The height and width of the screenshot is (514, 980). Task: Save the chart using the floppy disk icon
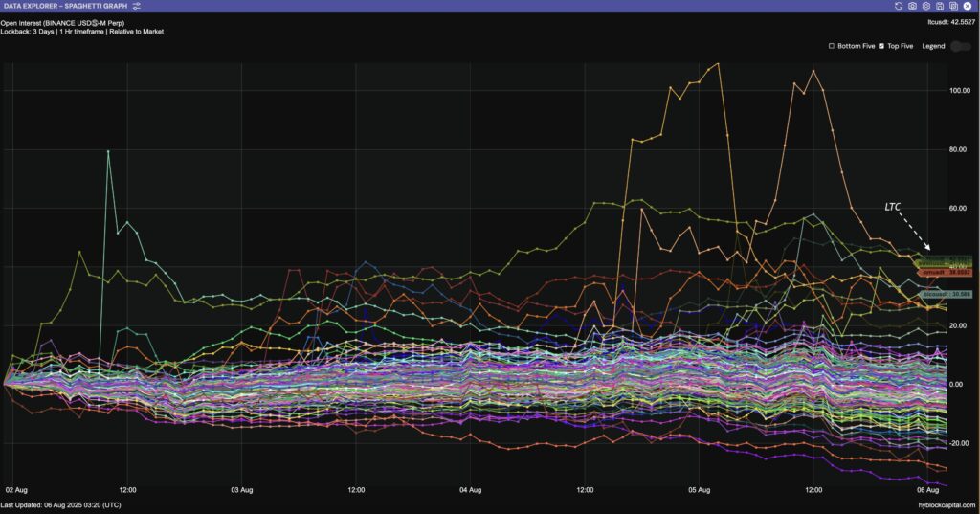pos(940,6)
